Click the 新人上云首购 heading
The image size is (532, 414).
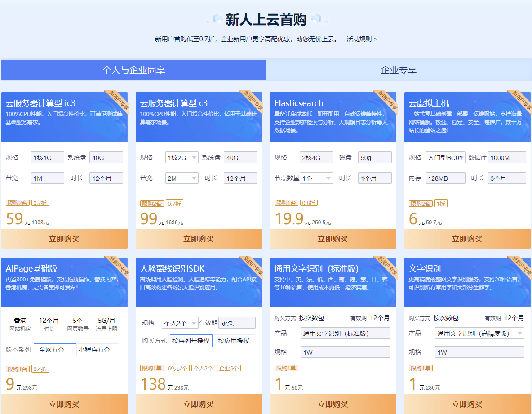coord(266,20)
